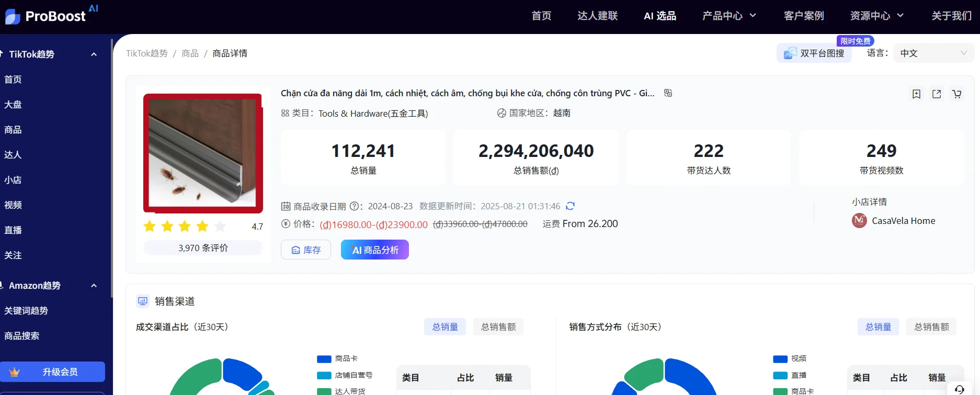Screen dimensions: 980x395
Task: Open the 语言 中文 dropdown
Action: 933,53
